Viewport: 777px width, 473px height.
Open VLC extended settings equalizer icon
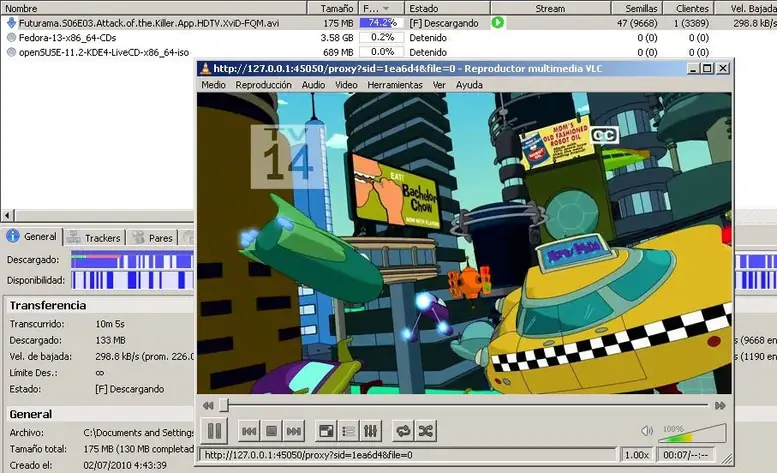point(371,431)
